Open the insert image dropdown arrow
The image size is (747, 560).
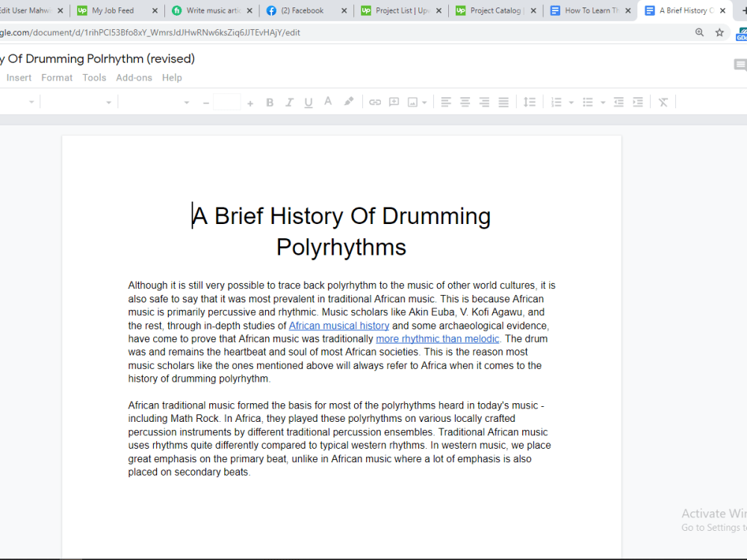pyautogui.click(x=424, y=102)
